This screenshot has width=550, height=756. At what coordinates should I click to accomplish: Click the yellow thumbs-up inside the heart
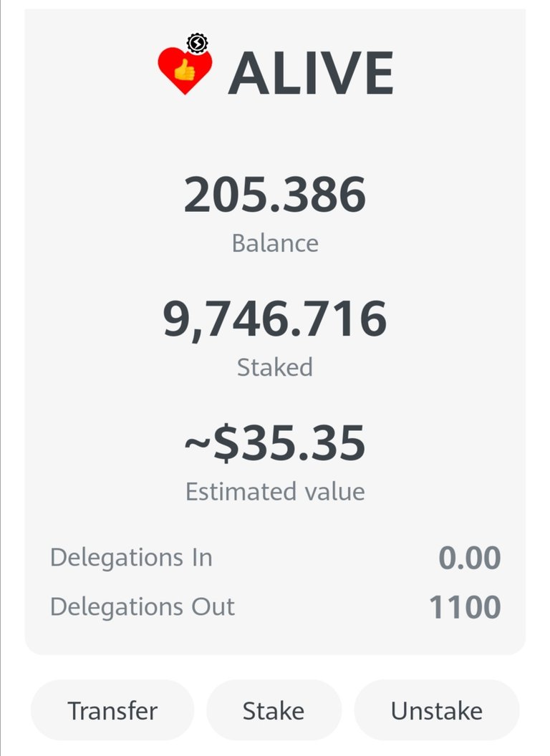click(x=185, y=69)
